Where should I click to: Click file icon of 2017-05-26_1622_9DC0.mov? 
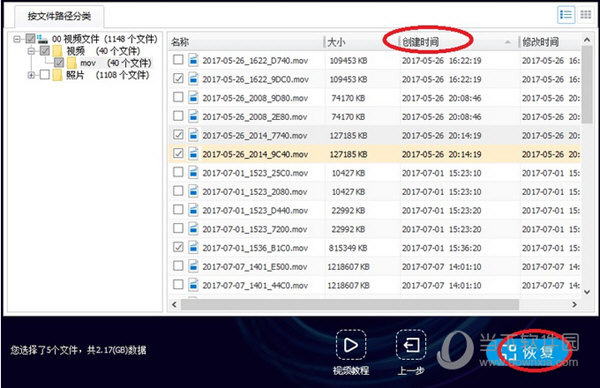tap(194, 79)
